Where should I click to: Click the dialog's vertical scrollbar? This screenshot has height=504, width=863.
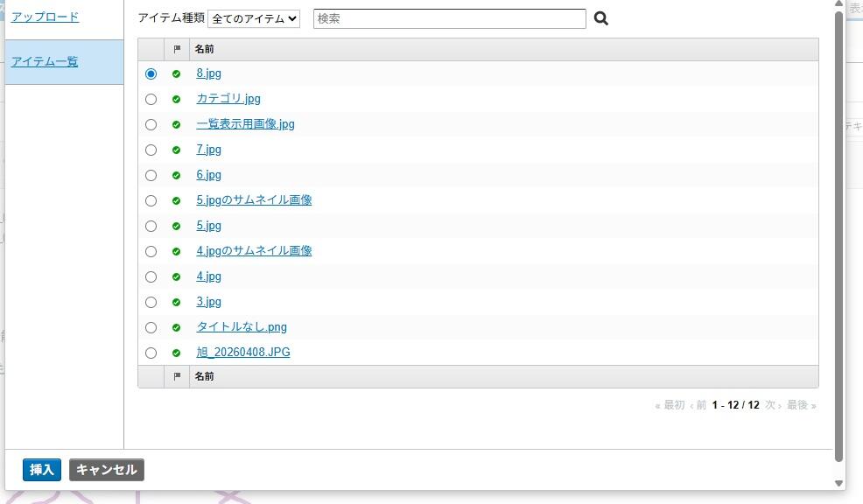838,236
